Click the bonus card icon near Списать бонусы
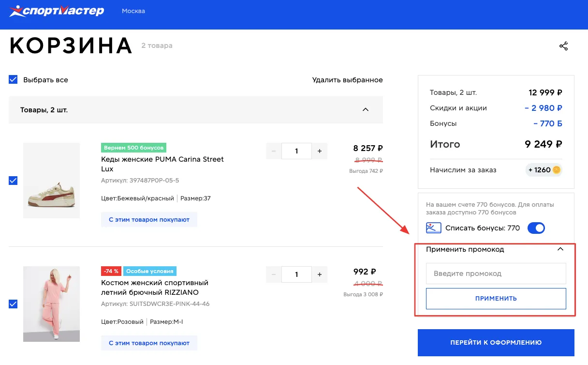 (434, 228)
